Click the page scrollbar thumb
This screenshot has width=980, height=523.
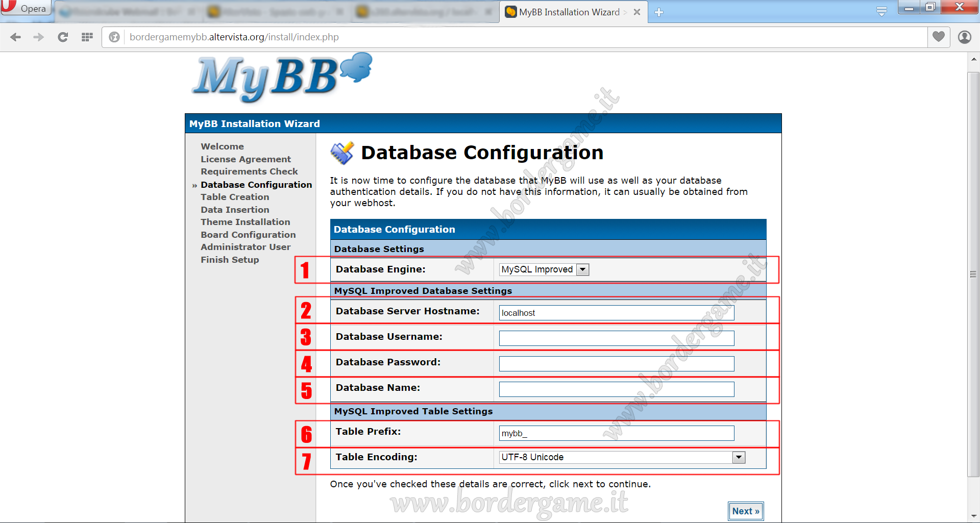[973, 275]
